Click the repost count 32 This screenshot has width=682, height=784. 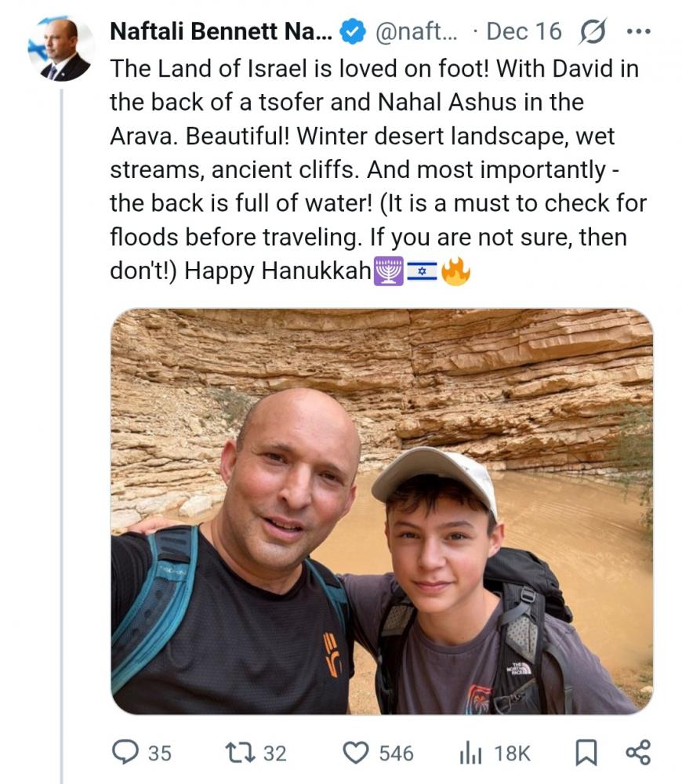tap(274, 753)
